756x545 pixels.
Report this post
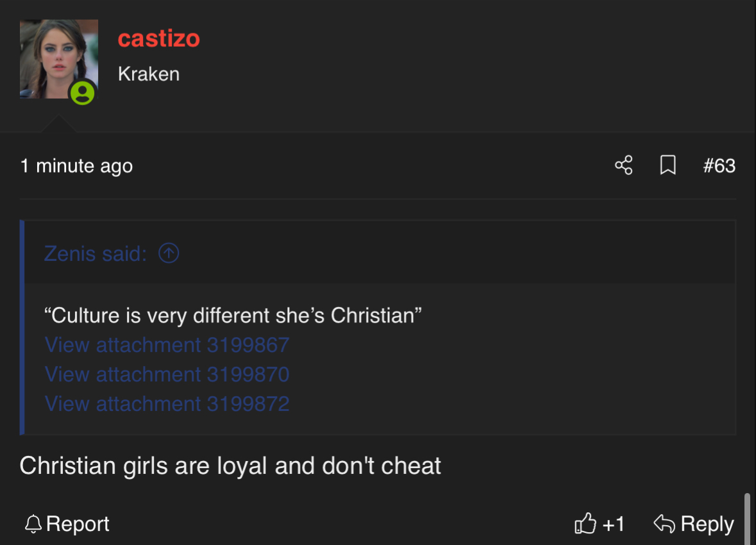(x=67, y=524)
